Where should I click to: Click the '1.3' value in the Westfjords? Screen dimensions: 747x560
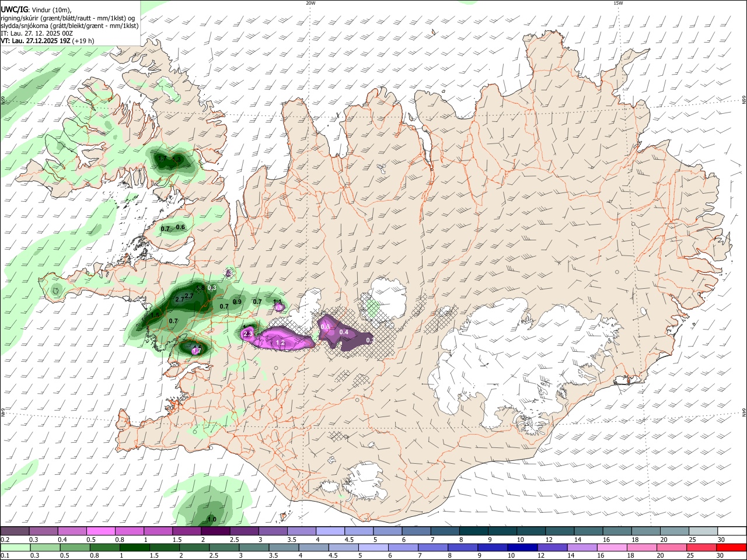(177, 159)
